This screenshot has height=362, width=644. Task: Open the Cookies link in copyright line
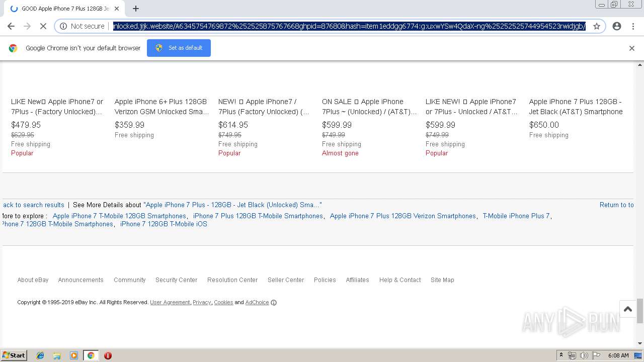(223, 302)
